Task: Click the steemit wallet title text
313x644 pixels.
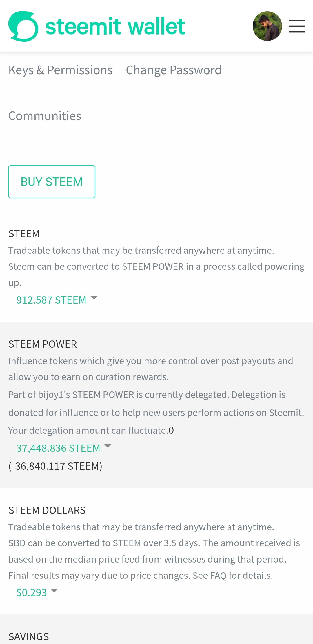Action: pyautogui.click(x=115, y=26)
